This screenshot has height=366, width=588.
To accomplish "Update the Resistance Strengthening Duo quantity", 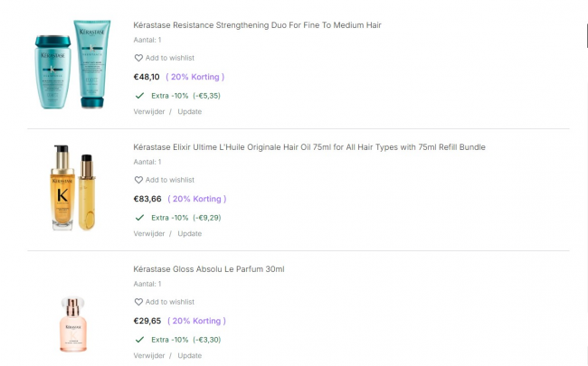I will (189, 112).
